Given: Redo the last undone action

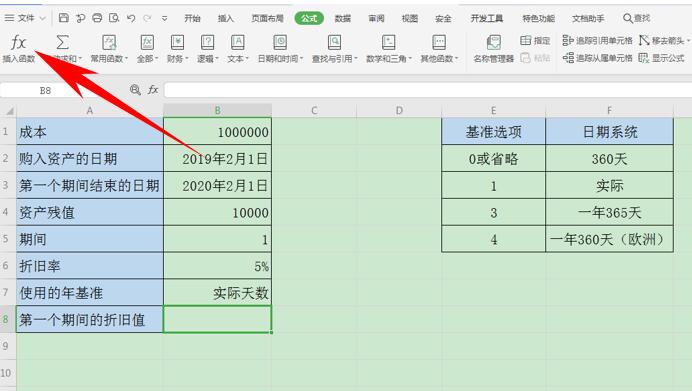Looking at the screenshot, I should tap(147, 18).
